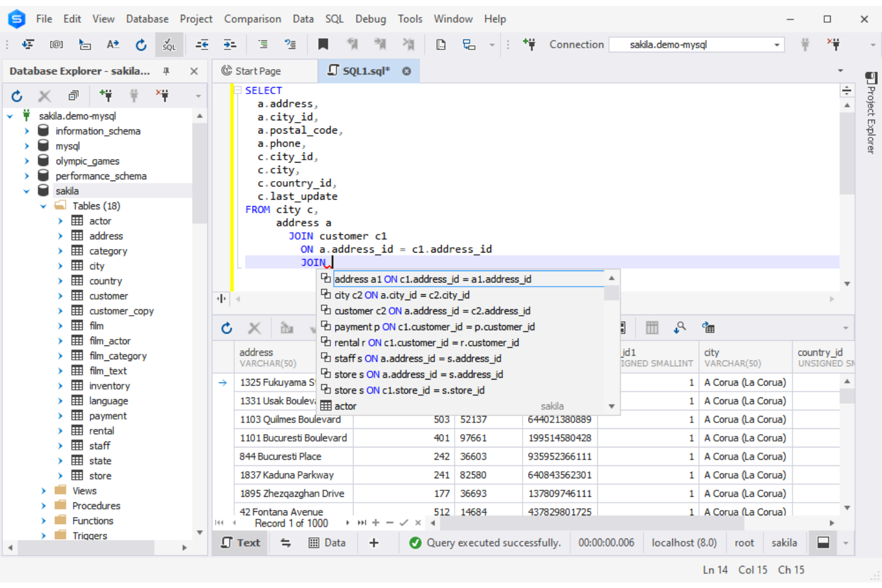Open incremental search in the results grid

tap(679, 327)
